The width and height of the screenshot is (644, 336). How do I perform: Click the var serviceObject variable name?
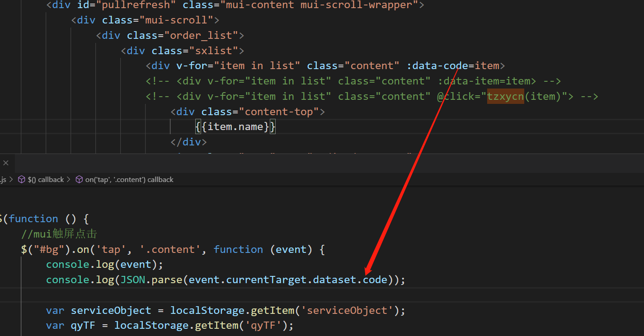tap(111, 311)
